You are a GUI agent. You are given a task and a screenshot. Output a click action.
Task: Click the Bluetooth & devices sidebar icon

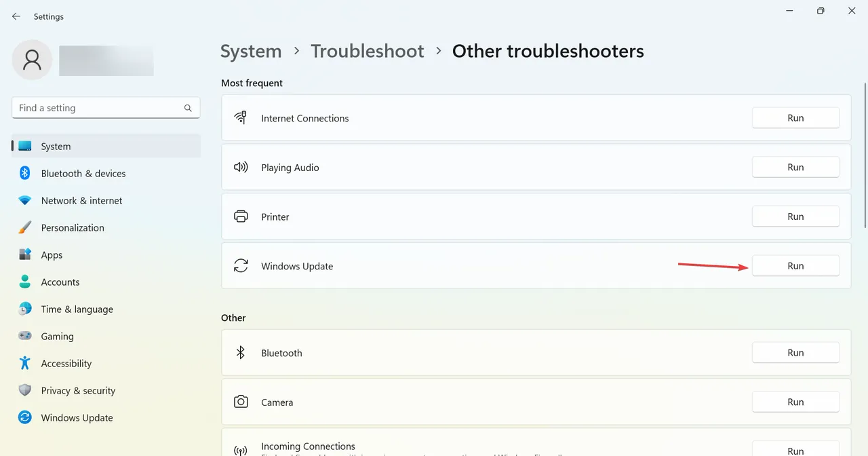[x=25, y=174]
